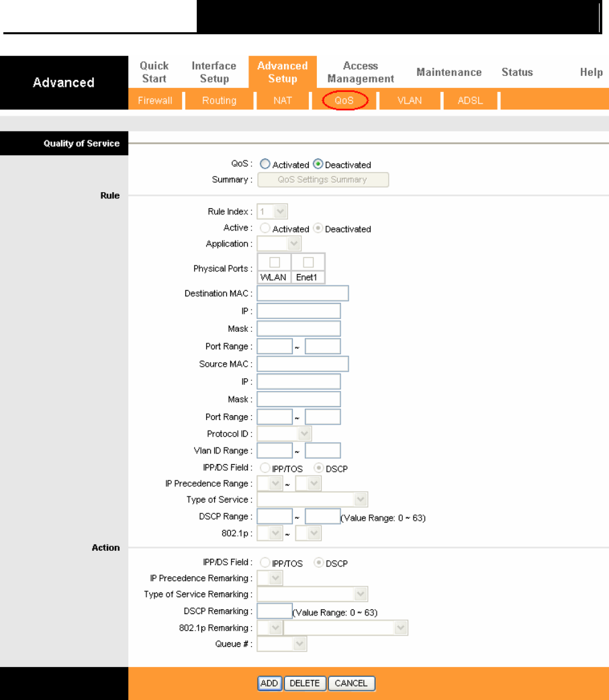Set rule Active to Activated

pyautogui.click(x=265, y=228)
